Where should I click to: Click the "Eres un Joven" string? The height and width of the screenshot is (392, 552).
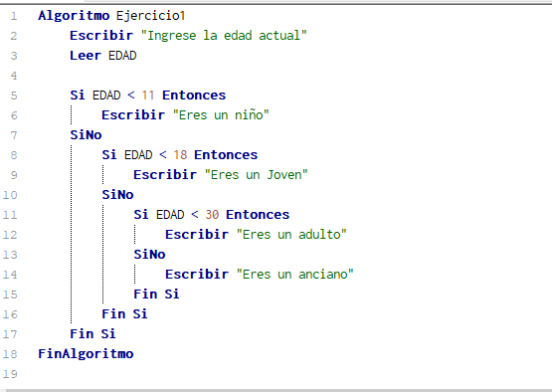pyautogui.click(x=257, y=175)
